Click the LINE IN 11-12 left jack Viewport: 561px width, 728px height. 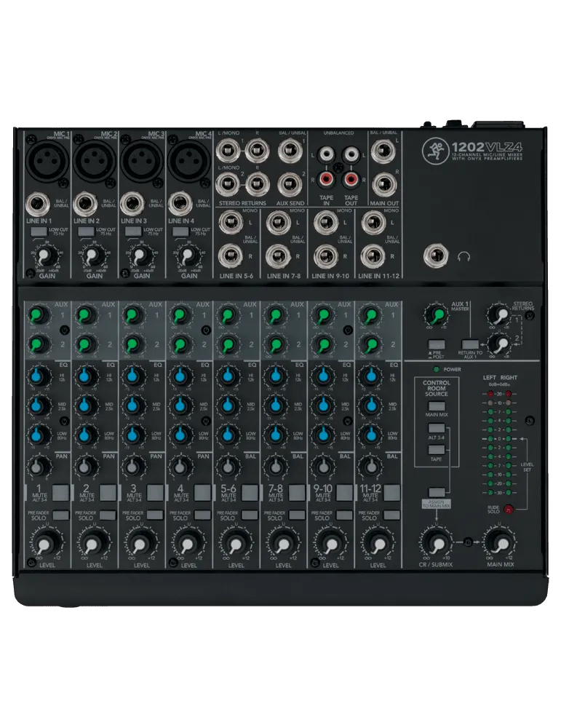[x=373, y=222]
